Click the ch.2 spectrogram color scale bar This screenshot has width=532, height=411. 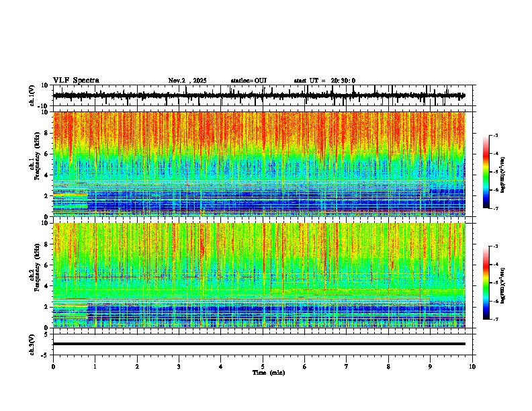(x=486, y=283)
